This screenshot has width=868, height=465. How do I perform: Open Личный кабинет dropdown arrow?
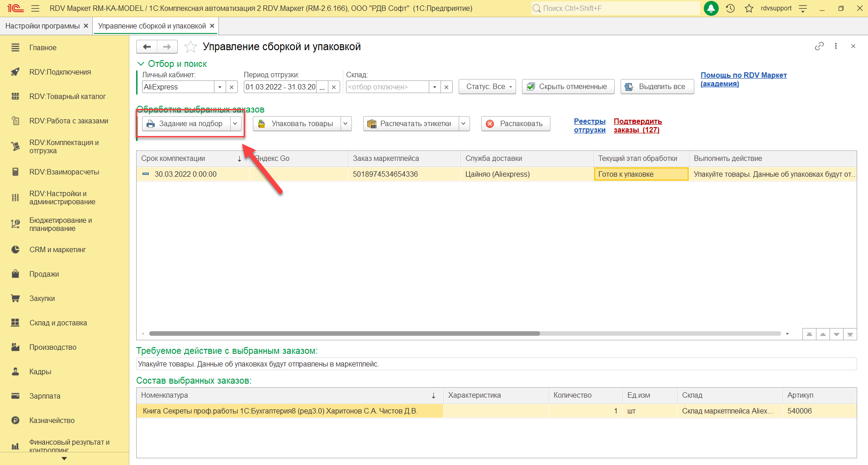point(220,87)
